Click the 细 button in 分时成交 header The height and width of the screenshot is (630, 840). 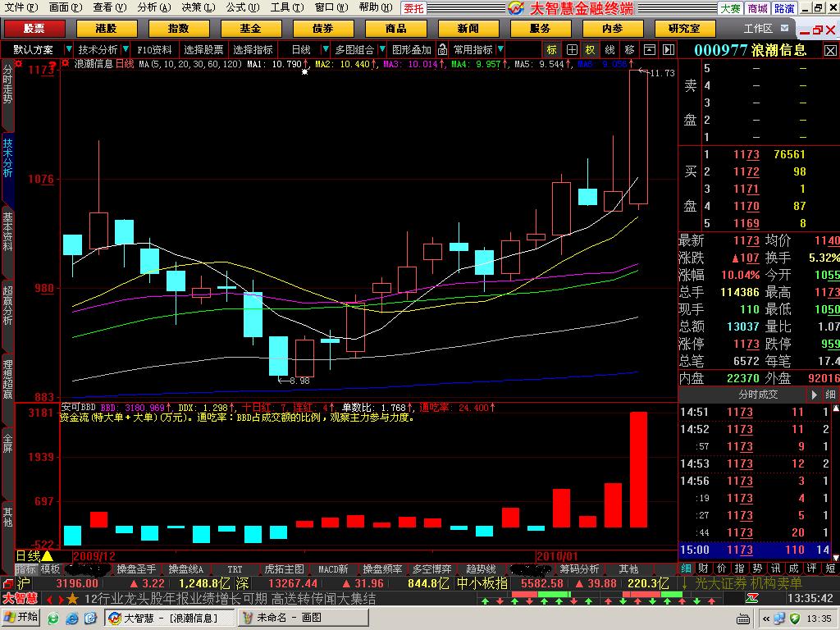pyautogui.click(x=830, y=395)
